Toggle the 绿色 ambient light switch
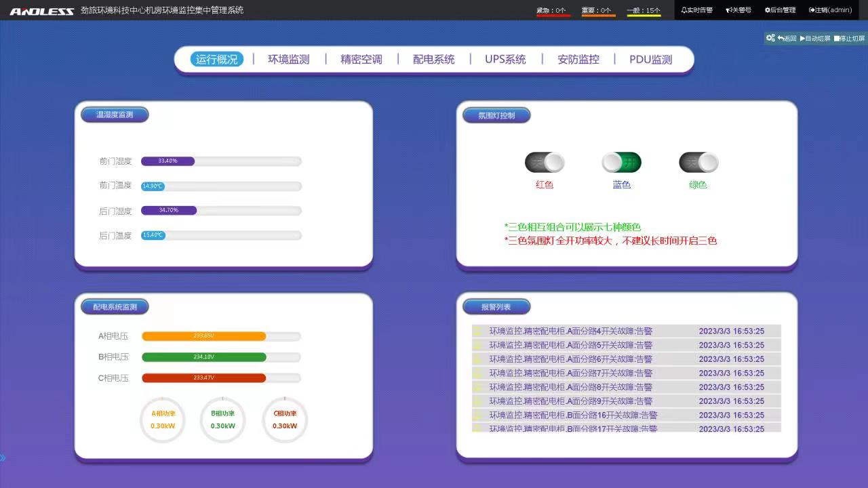This screenshot has height=488, width=868. pos(698,163)
